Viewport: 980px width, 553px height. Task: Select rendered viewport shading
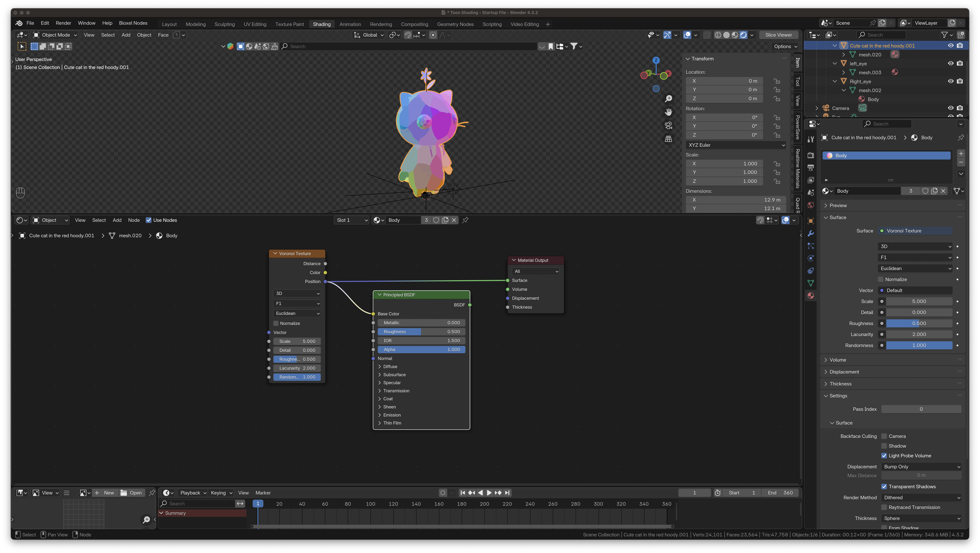(743, 35)
